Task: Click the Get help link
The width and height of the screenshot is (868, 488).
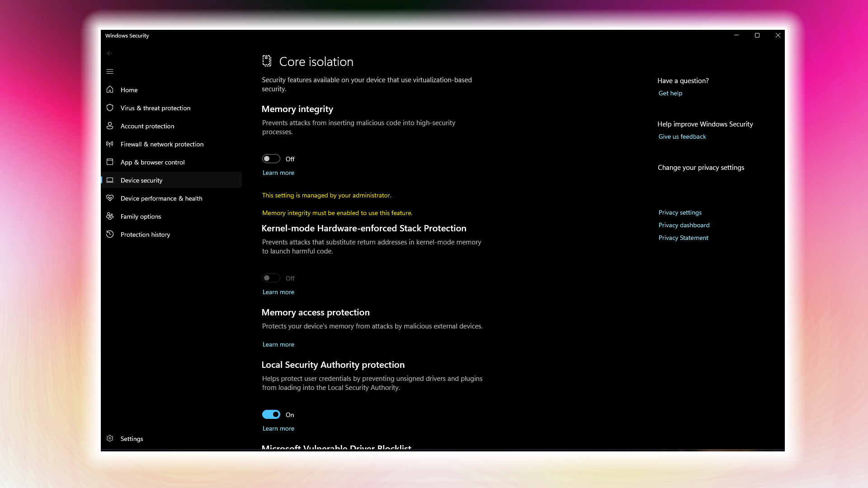Action: click(x=670, y=93)
